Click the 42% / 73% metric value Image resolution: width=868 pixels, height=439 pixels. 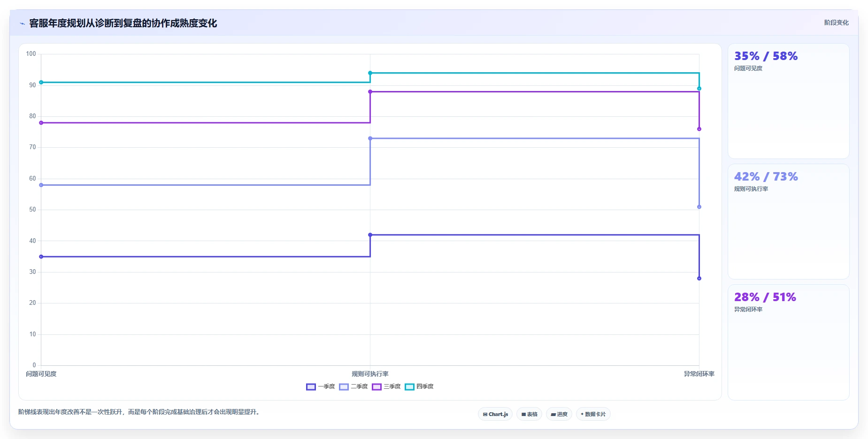[x=766, y=177]
